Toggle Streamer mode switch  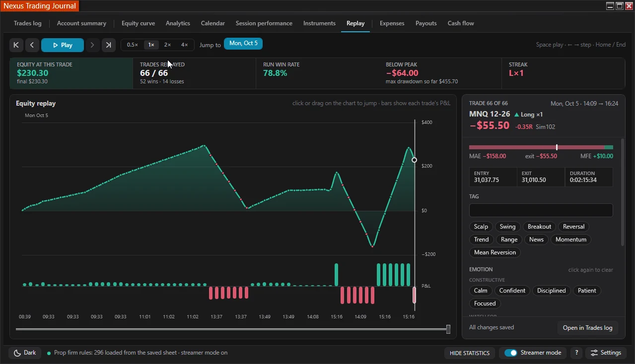[511, 353]
